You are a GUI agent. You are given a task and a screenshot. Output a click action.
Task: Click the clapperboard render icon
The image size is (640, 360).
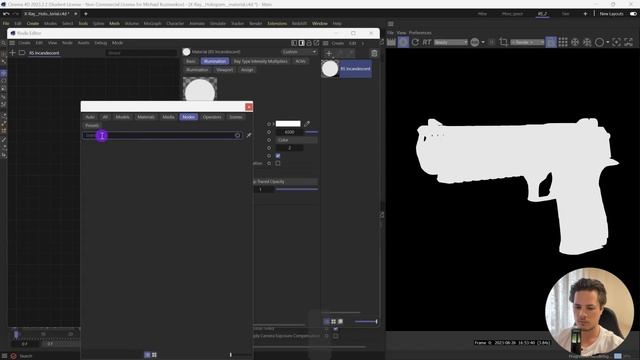click(x=391, y=42)
